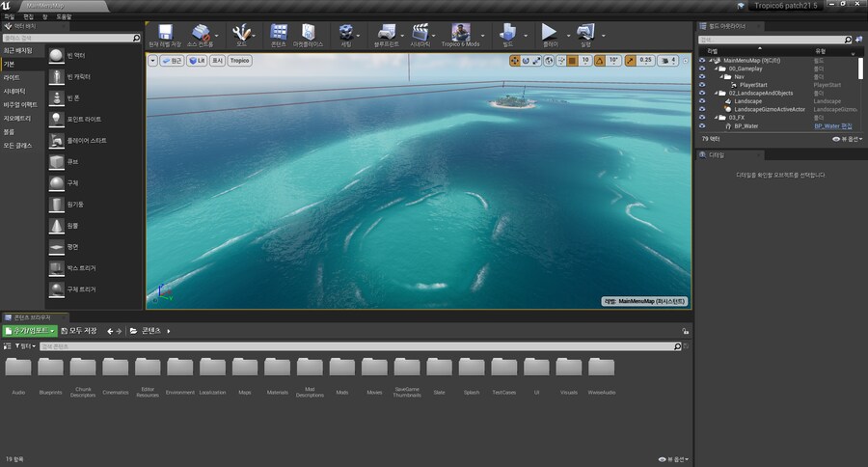Open the Settings gear icon in toolbar
Screen dimensions: 868x467
(x=346, y=33)
